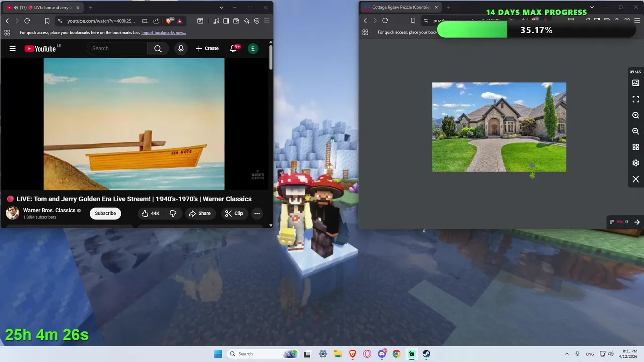Dislike the Tom and Jerry stream

173,213
